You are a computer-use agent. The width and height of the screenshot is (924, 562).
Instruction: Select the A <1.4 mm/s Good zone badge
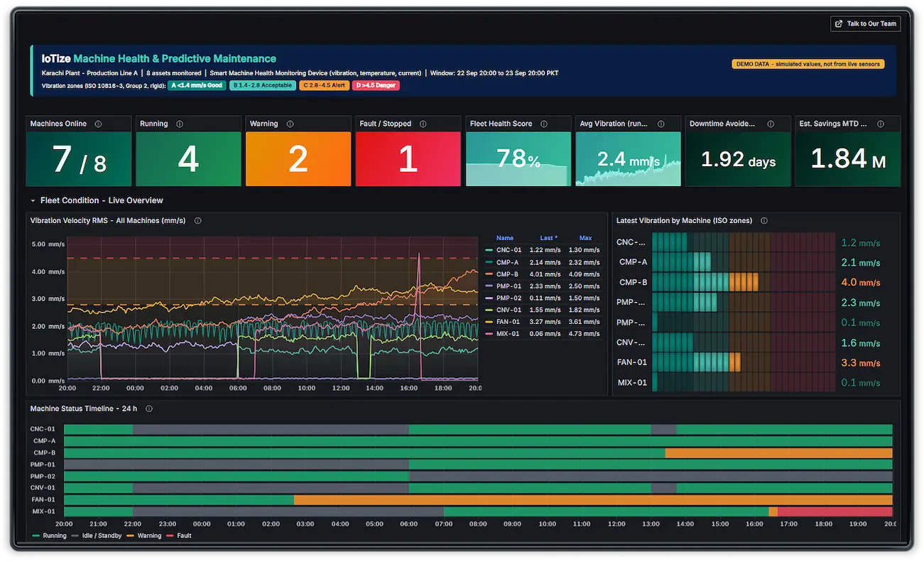(x=197, y=85)
